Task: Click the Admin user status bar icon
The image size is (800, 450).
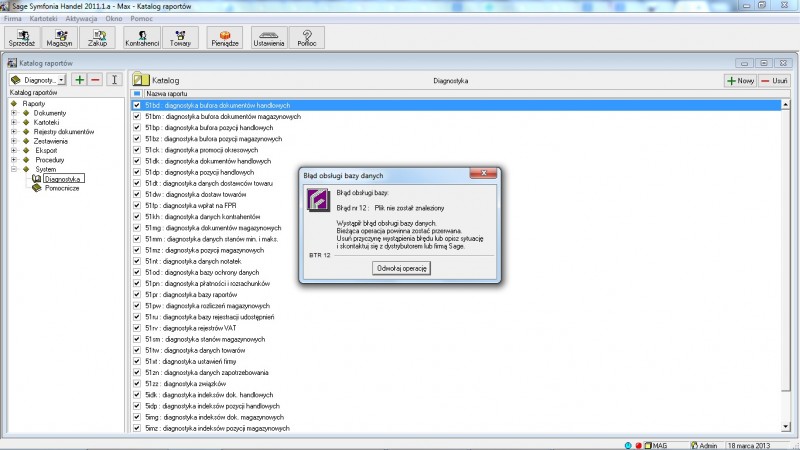Action: click(x=694, y=445)
